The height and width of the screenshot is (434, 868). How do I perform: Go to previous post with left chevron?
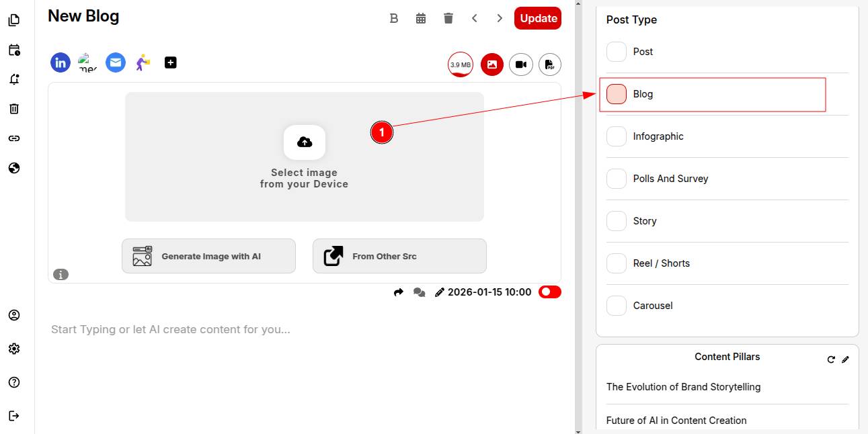[475, 18]
